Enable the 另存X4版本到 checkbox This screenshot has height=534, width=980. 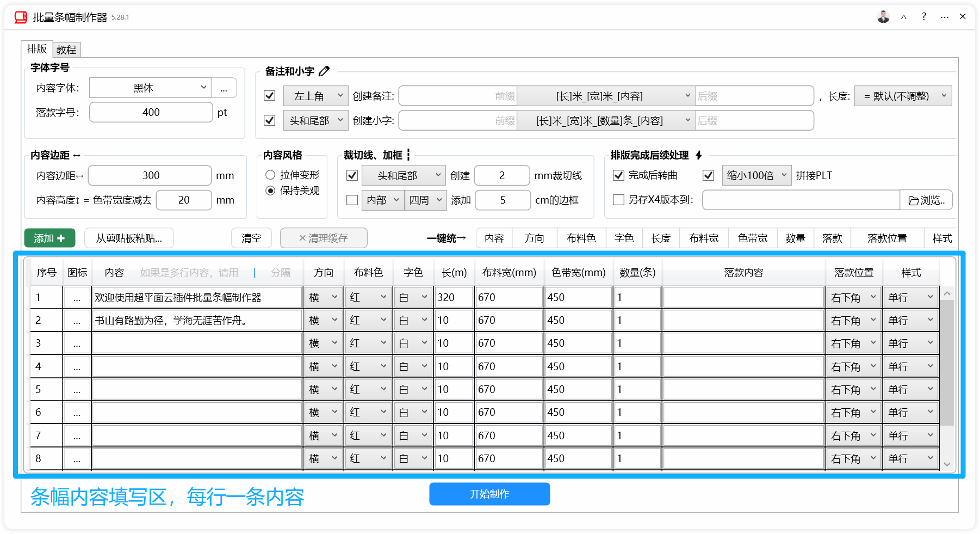coord(618,200)
